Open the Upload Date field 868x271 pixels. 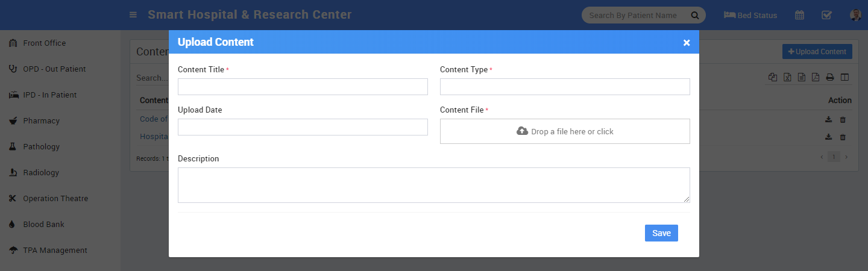303,127
